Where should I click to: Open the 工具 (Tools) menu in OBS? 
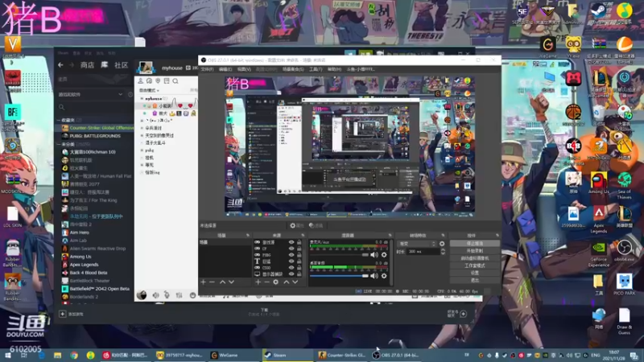click(316, 69)
